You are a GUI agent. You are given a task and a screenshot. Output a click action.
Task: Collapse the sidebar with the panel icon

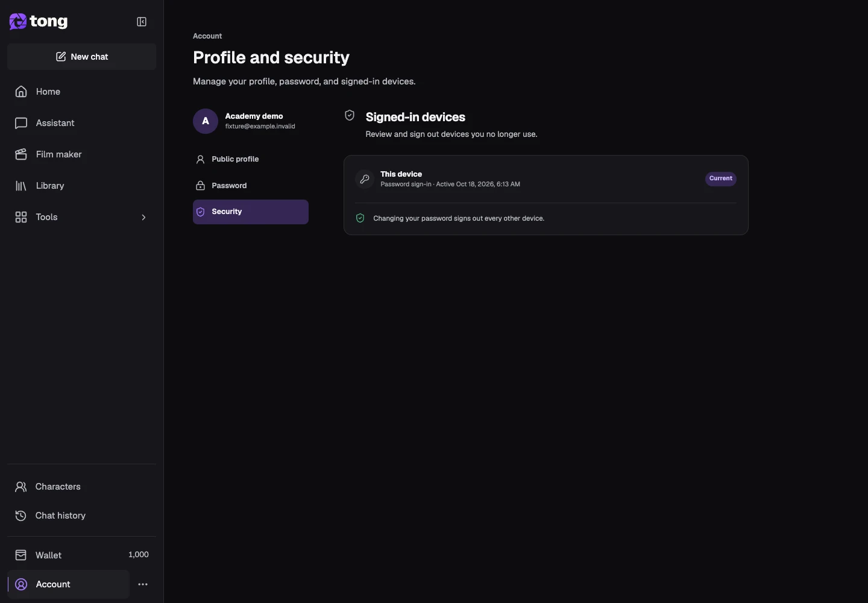tap(142, 22)
